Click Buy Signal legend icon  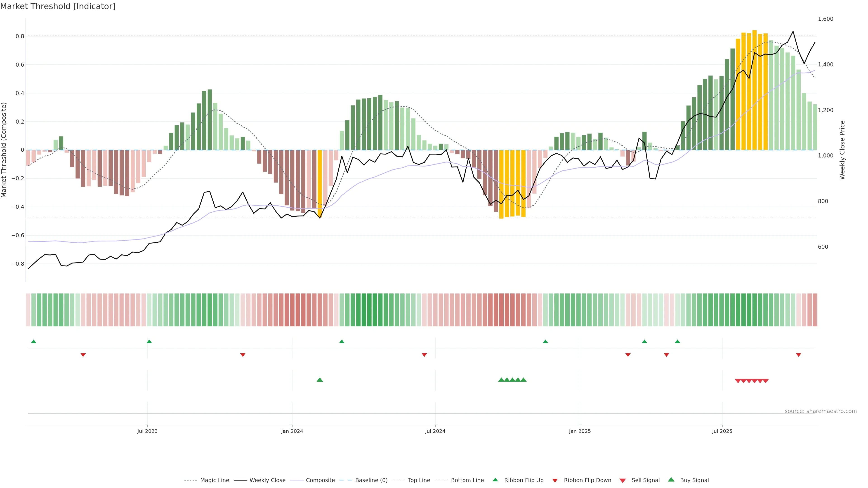tap(671, 480)
